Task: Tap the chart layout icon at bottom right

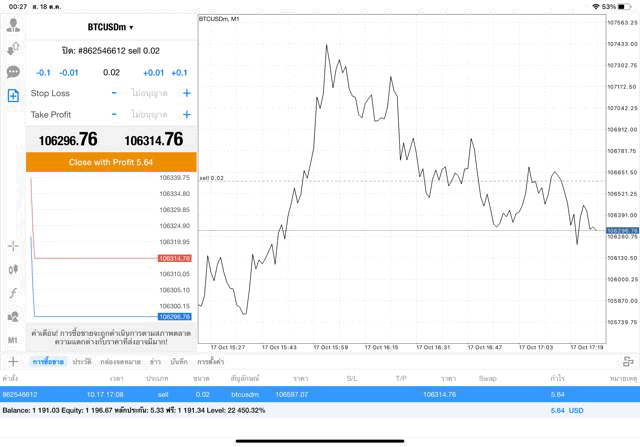Action: click(x=627, y=361)
